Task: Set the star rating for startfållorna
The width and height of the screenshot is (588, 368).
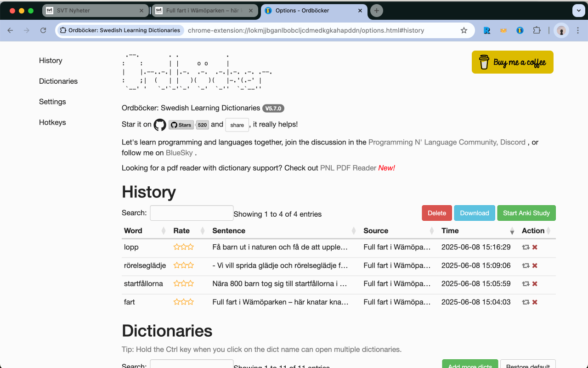Action: click(x=183, y=284)
